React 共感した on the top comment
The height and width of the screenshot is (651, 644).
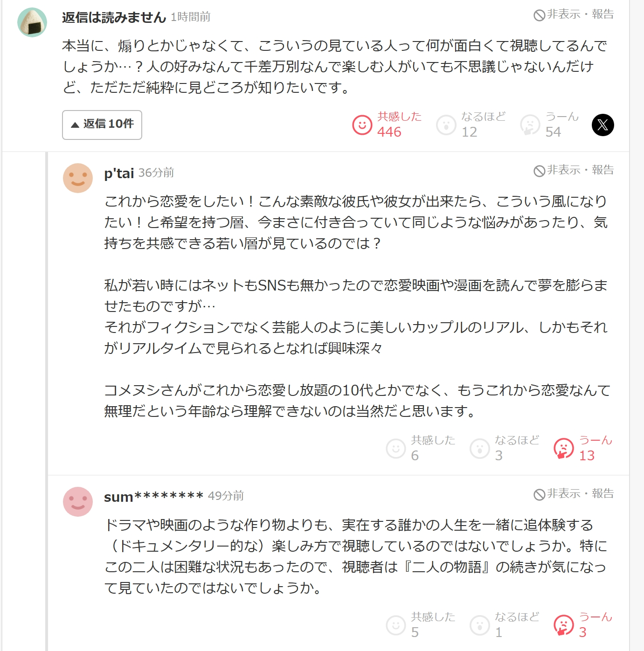(362, 125)
